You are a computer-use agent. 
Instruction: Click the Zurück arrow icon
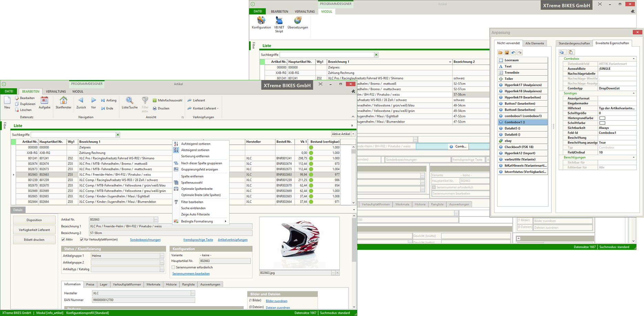81,100
